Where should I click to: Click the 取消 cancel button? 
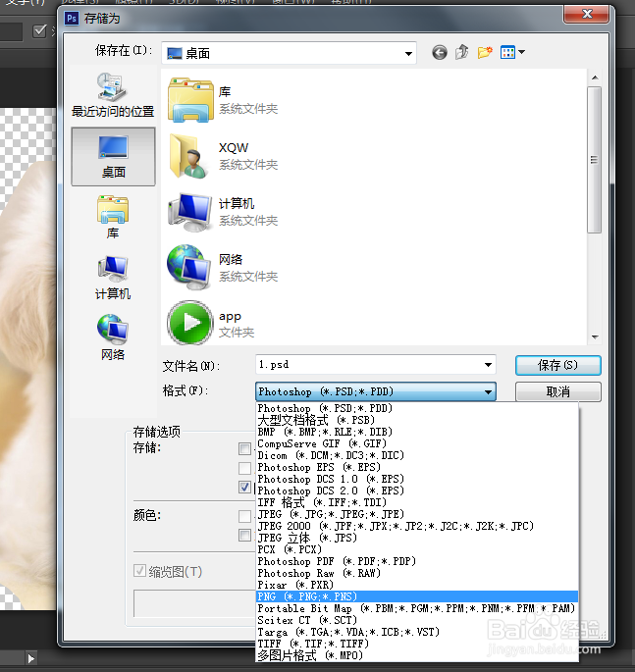tap(557, 391)
